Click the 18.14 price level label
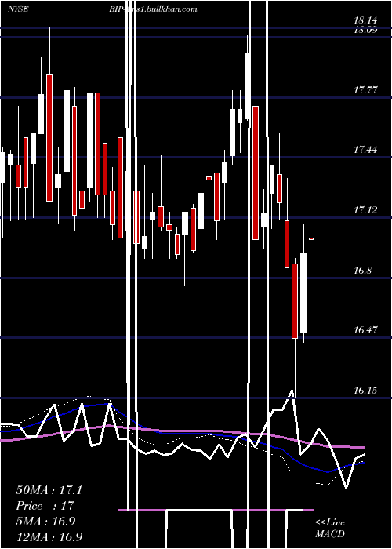 point(365,20)
